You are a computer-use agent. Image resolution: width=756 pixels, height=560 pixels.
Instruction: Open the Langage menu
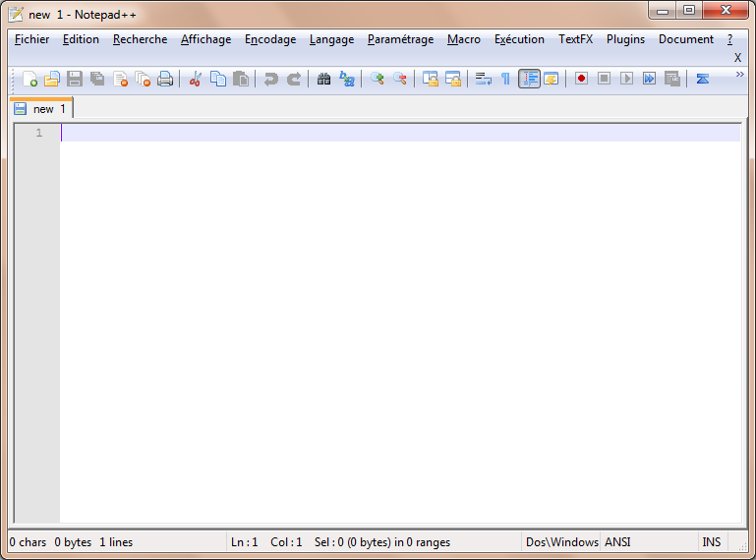(331, 39)
